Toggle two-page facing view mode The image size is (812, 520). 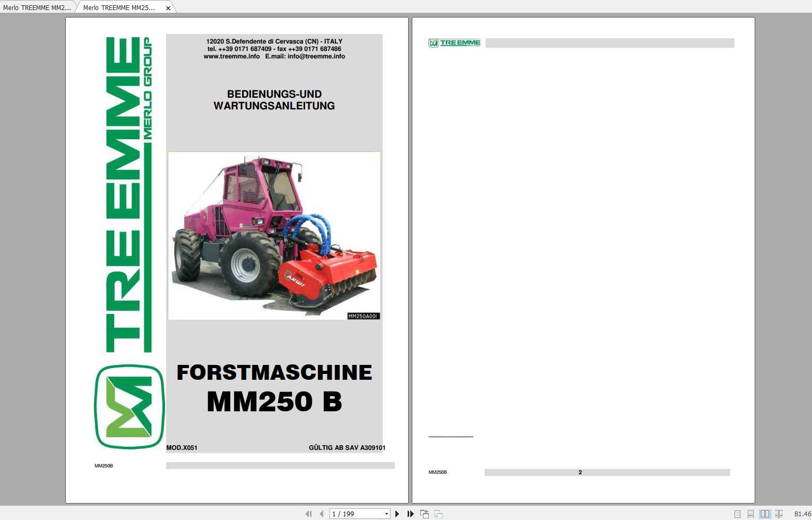click(x=764, y=514)
